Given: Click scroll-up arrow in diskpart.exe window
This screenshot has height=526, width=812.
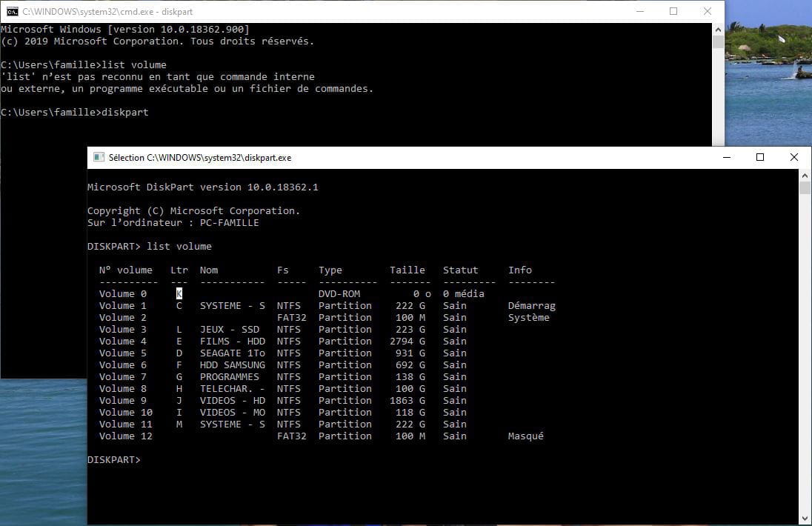Looking at the screenshot, I should coord(805,176).
